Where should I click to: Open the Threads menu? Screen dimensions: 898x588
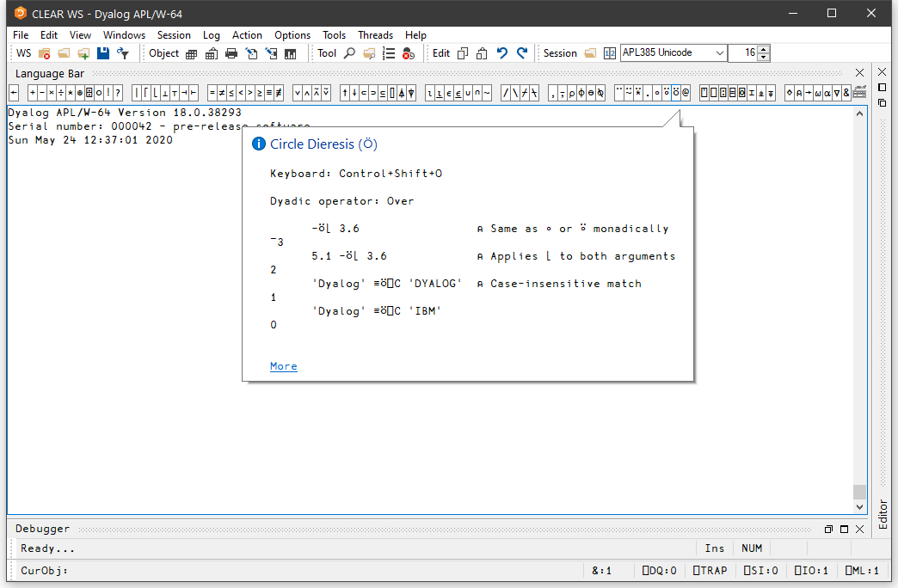coord(375,35)
